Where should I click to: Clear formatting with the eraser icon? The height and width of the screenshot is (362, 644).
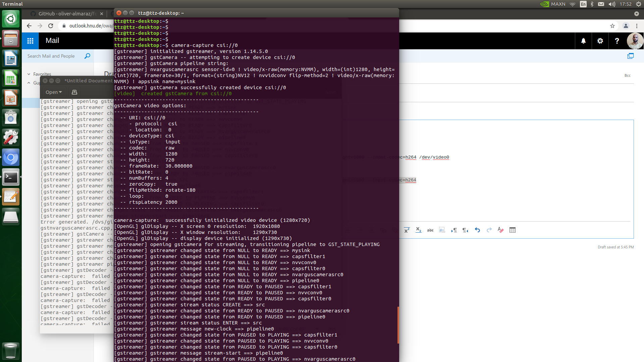(x=501, y=230)
